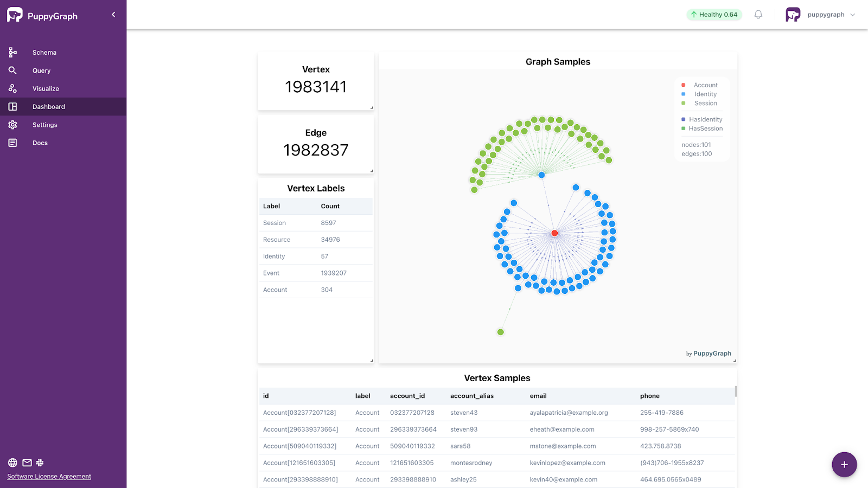The height and width of the screenshot is (488, 868).
Task: Open Visualize using its graph icon
Action: [x=12, y=88]
